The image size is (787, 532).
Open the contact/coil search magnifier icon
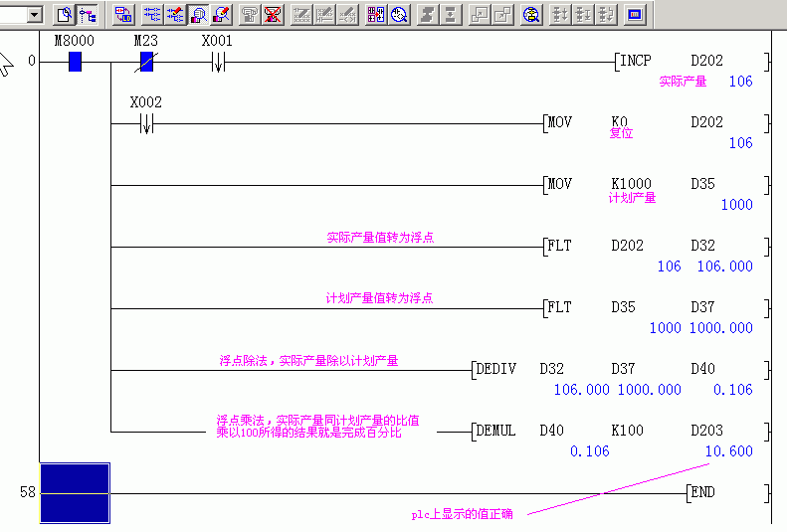399,15
